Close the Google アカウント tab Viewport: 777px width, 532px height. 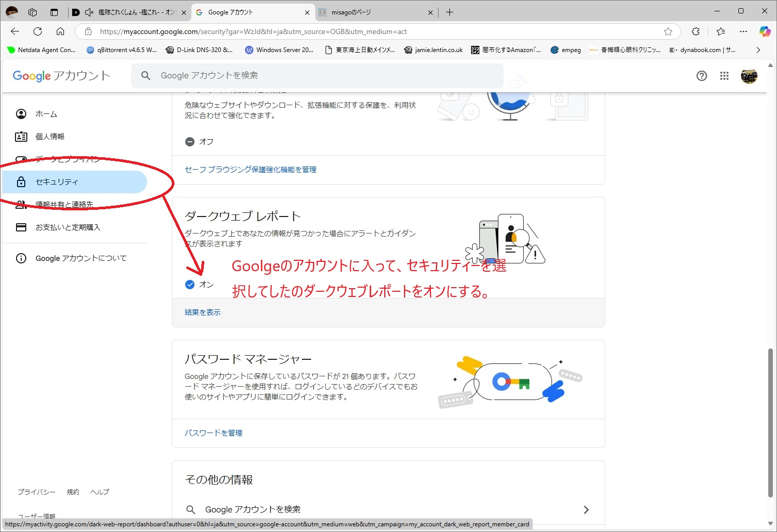coord(307,12)
